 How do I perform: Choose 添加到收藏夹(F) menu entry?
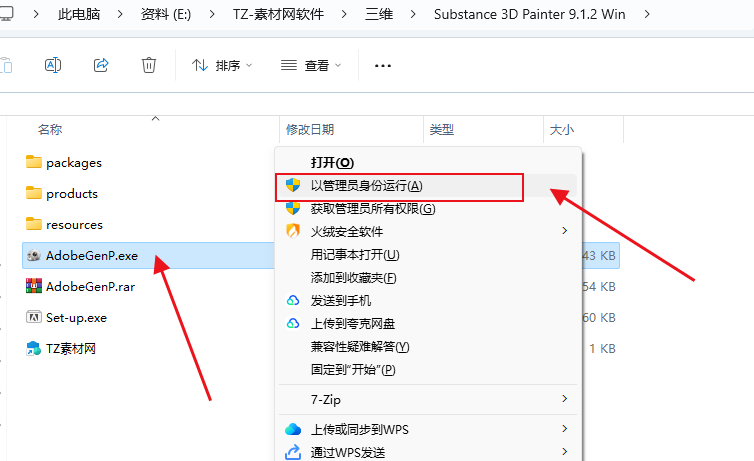(353, 277)
